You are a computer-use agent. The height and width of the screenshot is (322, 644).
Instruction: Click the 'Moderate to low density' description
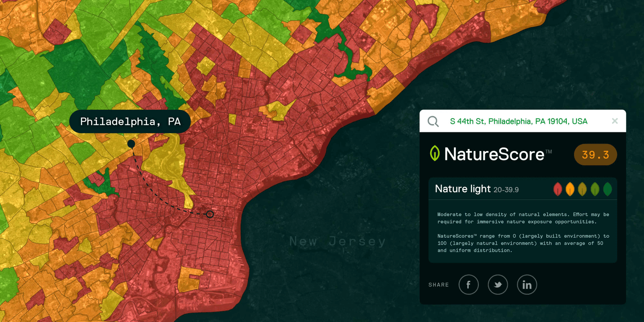tap(523, 218)
